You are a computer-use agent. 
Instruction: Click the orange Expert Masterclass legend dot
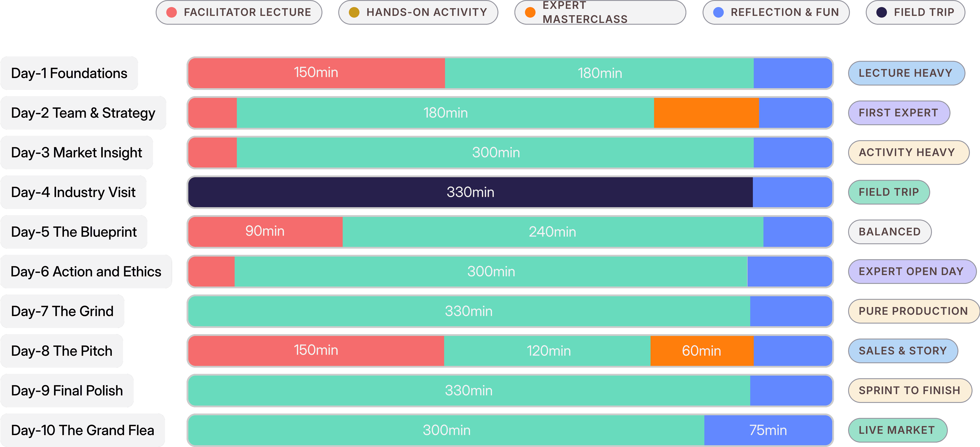(530, 13)
